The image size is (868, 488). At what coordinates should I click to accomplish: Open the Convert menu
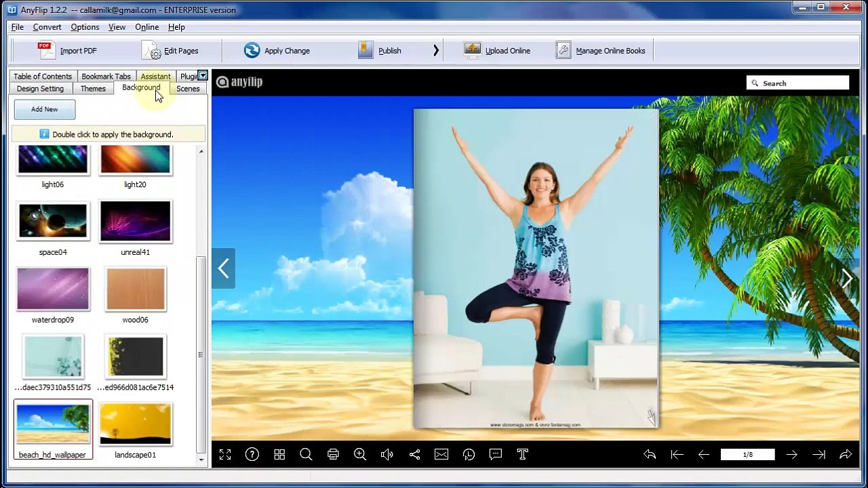pos(47,27)
